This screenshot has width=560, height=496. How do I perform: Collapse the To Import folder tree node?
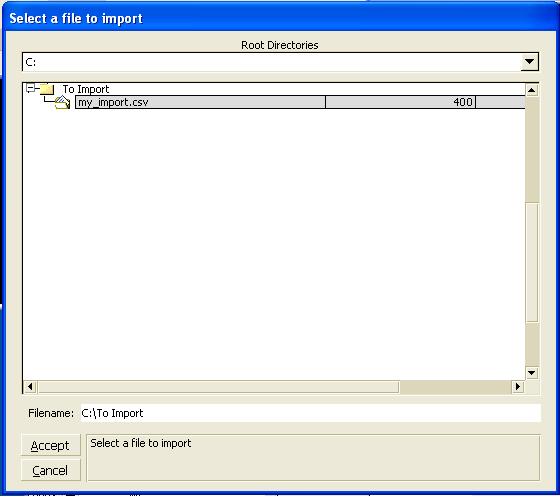pyautogui.click(x=31, y=88)
